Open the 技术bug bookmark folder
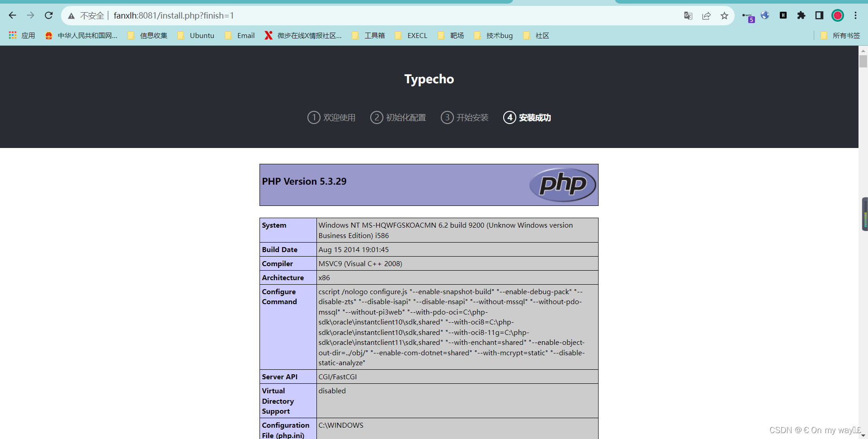The image size is (868, 439). coord(494,35)
